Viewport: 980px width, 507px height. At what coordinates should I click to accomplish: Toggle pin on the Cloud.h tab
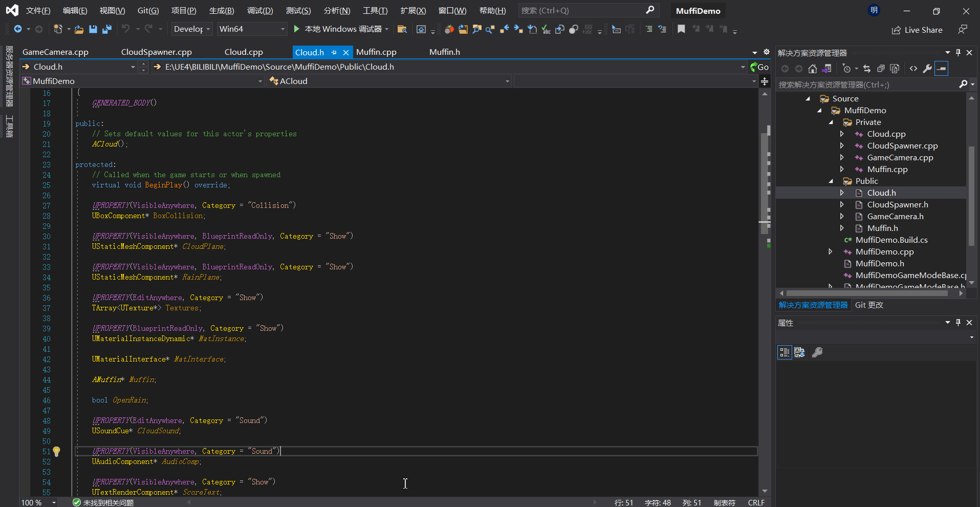pyautogui.click(x=334, y=52)
